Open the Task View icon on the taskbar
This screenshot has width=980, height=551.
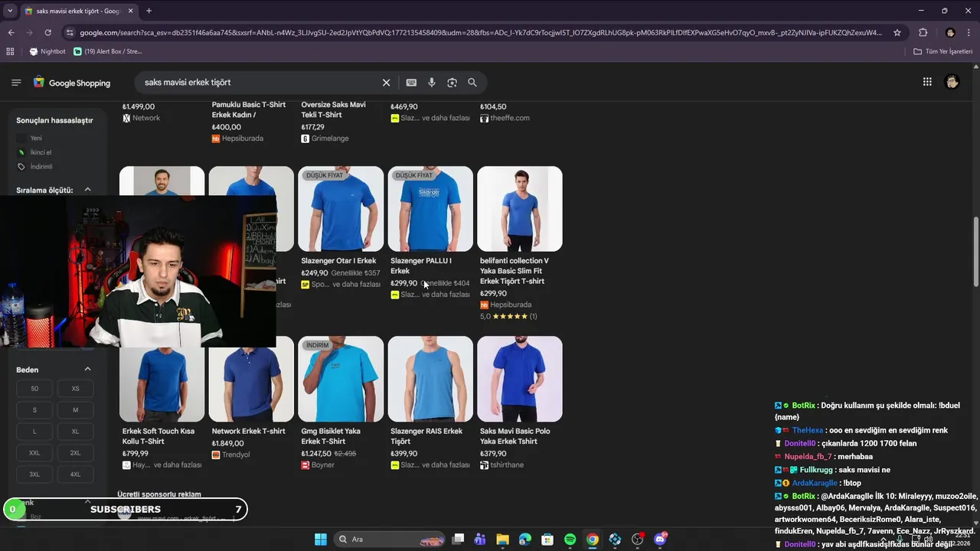tap(458, 540)
